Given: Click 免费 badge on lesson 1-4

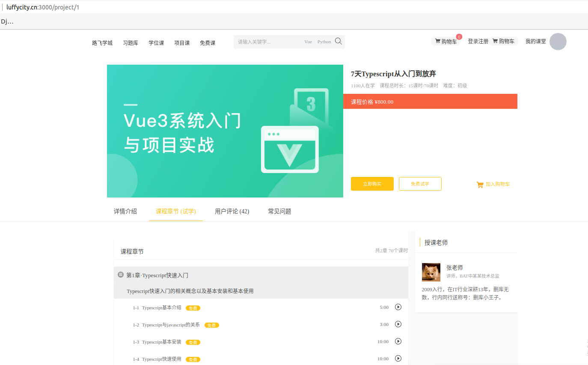Looking at the screenshot, I should click(193, 359).
